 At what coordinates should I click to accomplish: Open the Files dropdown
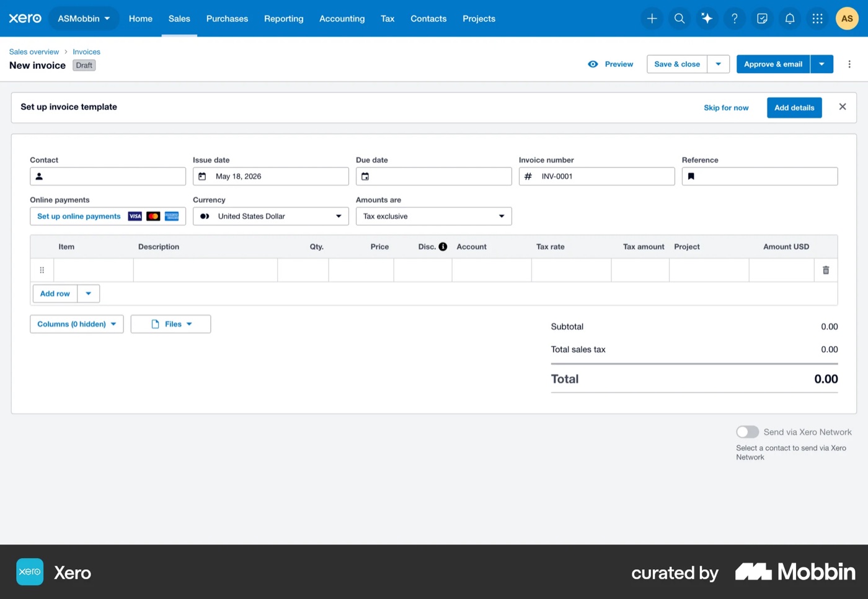170,324
